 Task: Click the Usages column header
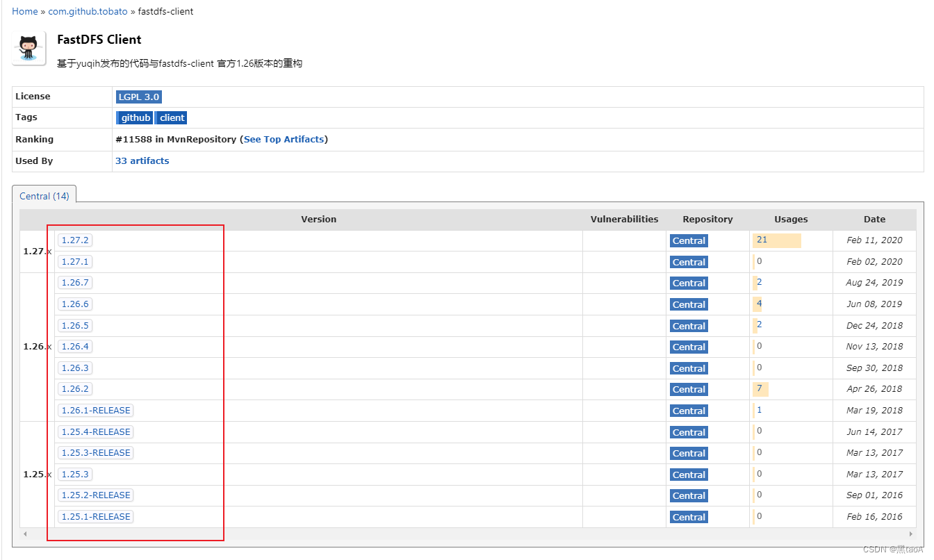coord(791,219)
